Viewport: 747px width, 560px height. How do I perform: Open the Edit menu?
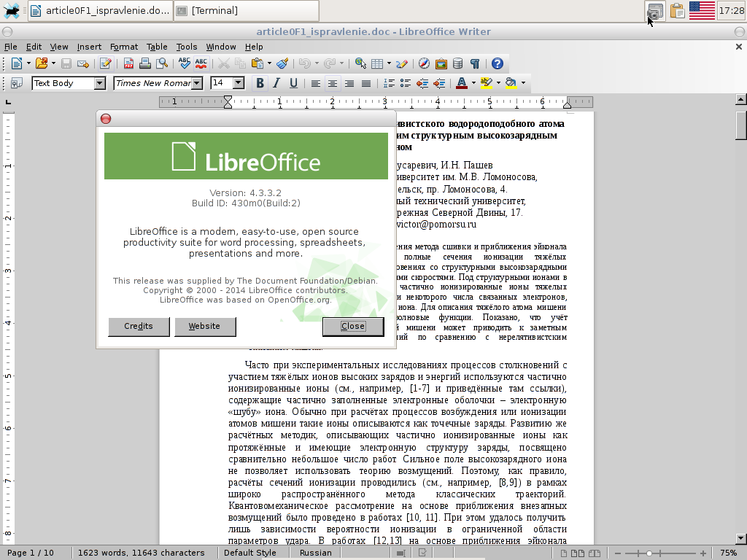pos(34,47)
